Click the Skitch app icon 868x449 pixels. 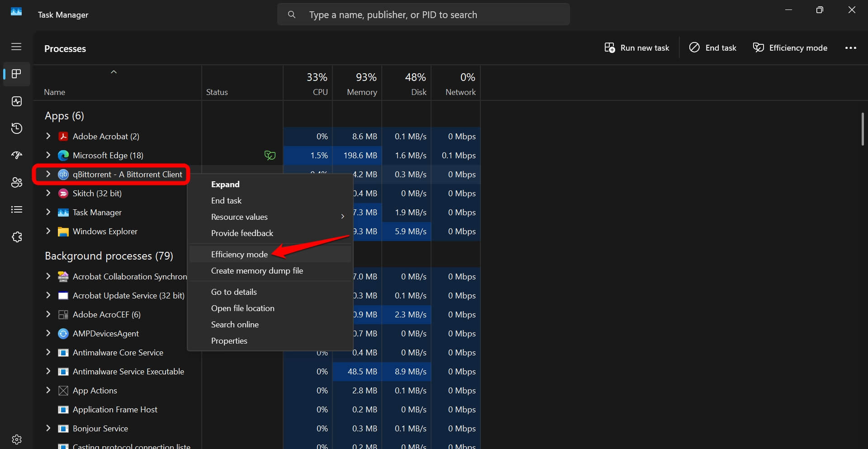tap(63, 193)
